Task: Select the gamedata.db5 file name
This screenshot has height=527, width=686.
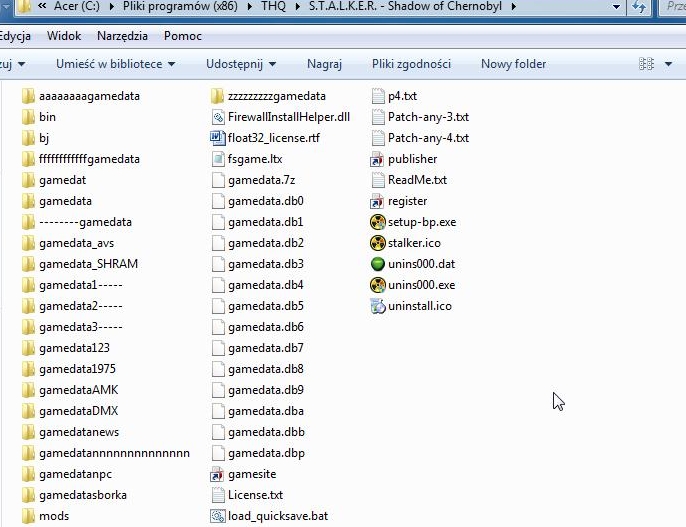Action: pyautogui.click(x=266, y=306)
